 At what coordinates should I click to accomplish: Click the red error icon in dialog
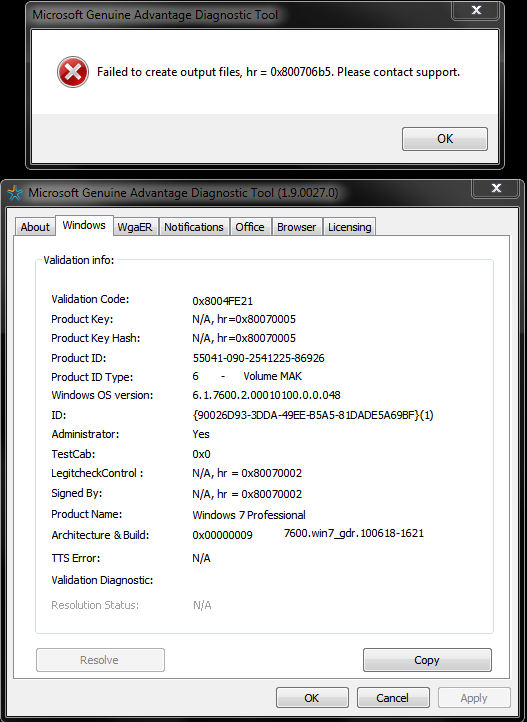pos(73,72)
